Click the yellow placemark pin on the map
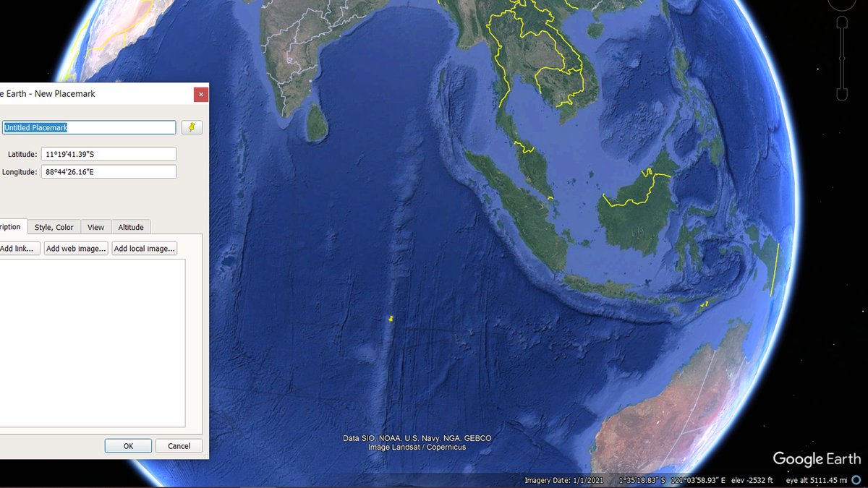This screenshot has height=488, width=868. [x=391, y=319]
